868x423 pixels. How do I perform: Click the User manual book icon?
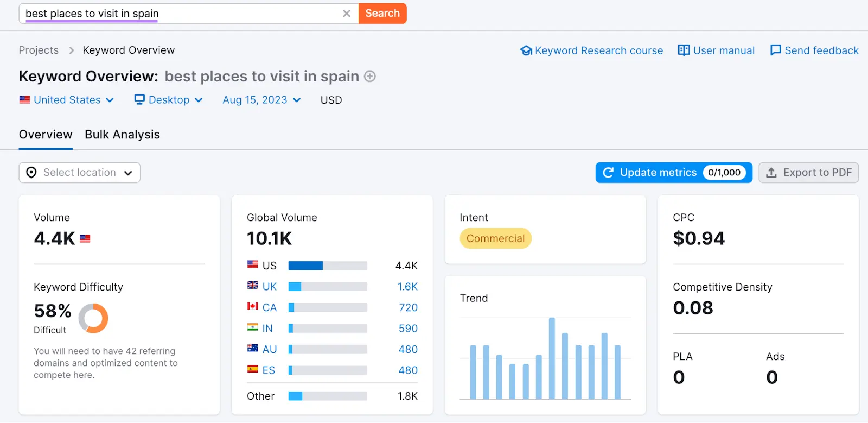[x=684, y=50]
